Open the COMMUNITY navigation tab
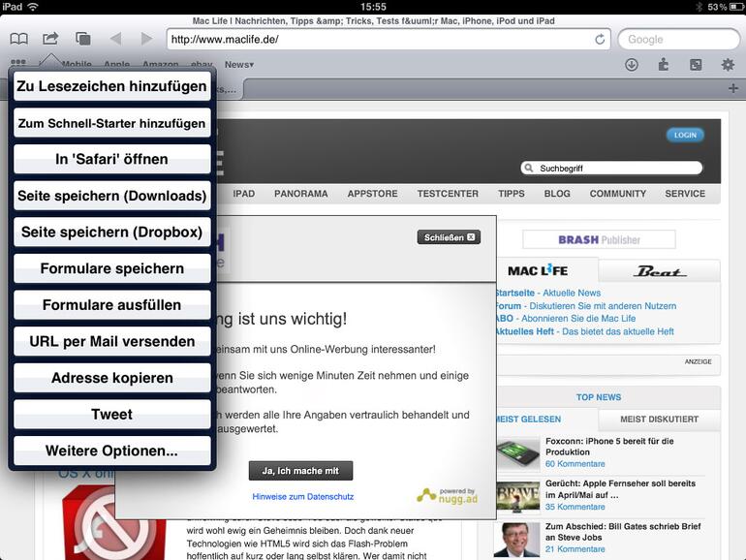The image size is (746, 560). 618,194
